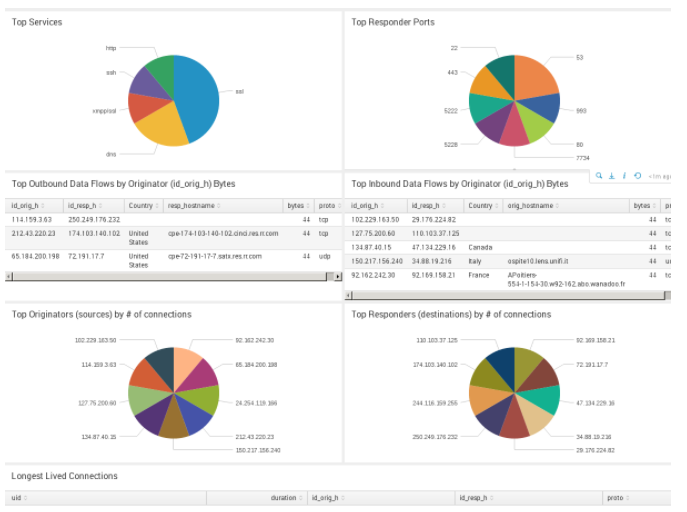Click legend label 29.176.224.82 in Responders chart
This screenshot has width=687, height=512.
pos(595,450)
